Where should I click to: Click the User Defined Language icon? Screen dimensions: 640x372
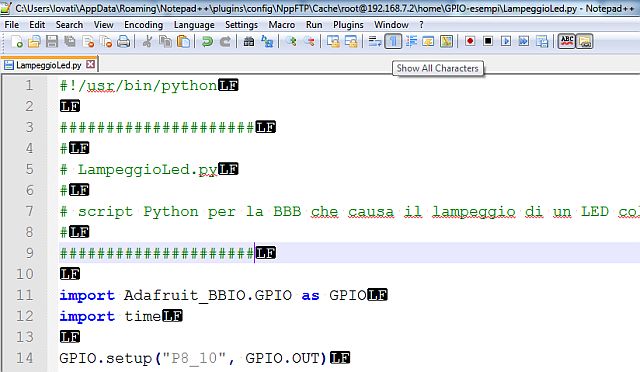coord(428,41)
